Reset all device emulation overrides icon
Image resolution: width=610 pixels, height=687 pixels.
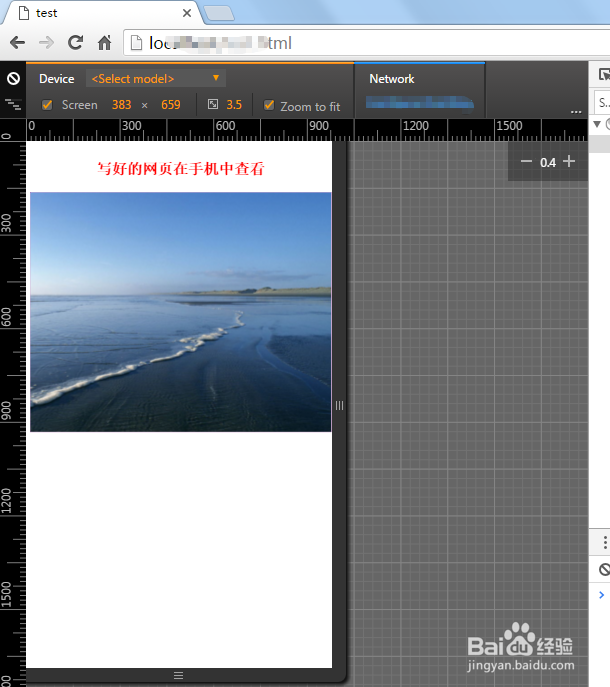click(x=13, y=78)
